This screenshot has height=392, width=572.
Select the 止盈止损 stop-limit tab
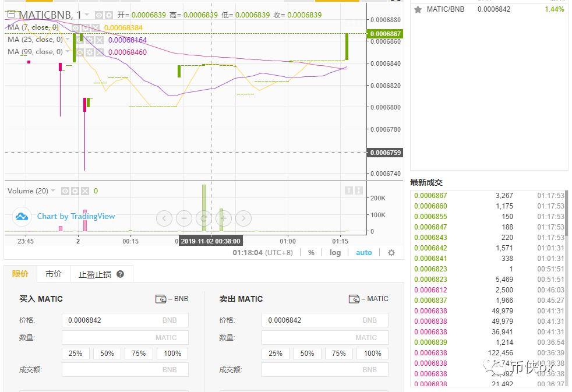click(95, 274)
